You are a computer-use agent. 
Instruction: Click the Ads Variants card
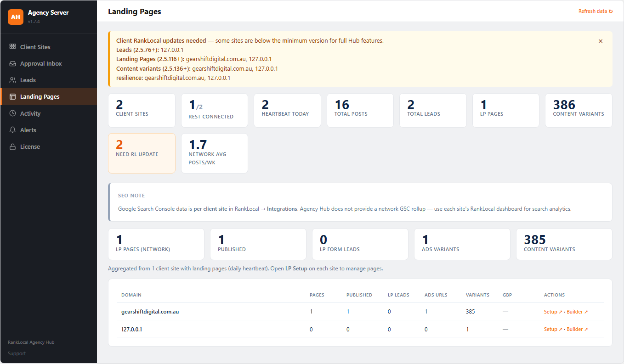[x=462, y=244]
